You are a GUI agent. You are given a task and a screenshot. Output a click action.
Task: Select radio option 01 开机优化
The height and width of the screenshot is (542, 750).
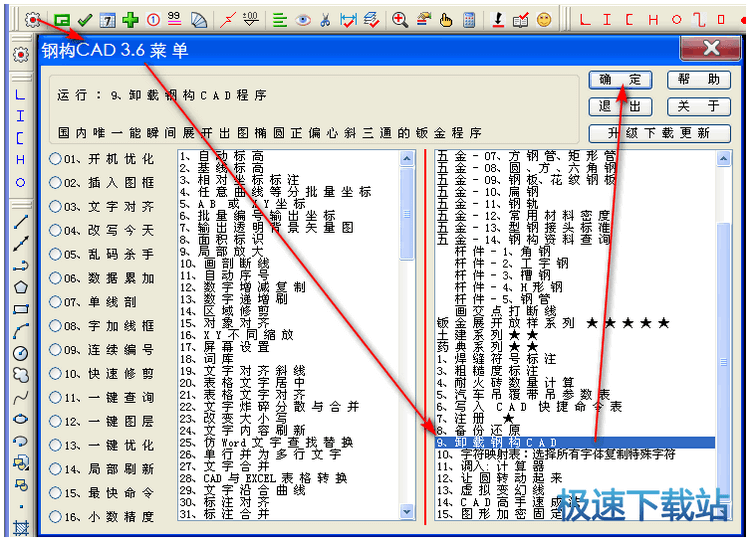coord(56,159)
